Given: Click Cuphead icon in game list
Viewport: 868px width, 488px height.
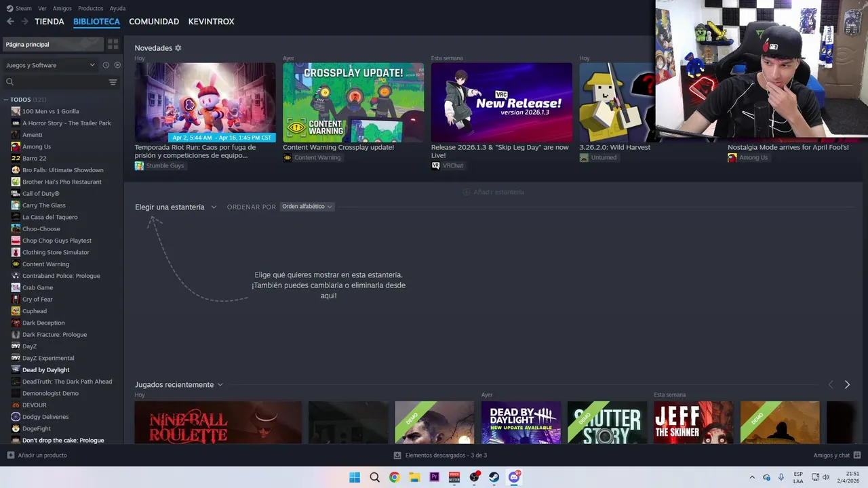Looking at the screenshot, I should click(16, 311).
